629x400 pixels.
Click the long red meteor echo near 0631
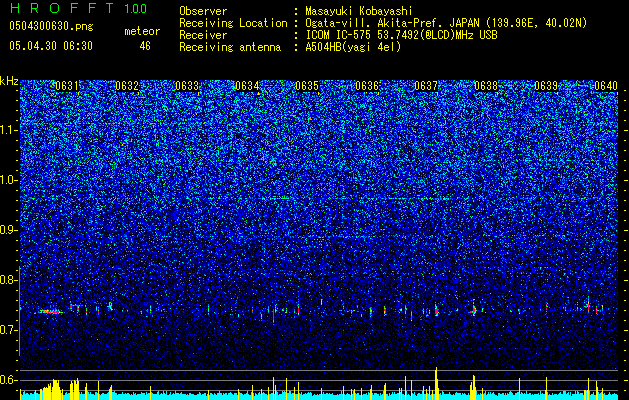pos(49,311)
